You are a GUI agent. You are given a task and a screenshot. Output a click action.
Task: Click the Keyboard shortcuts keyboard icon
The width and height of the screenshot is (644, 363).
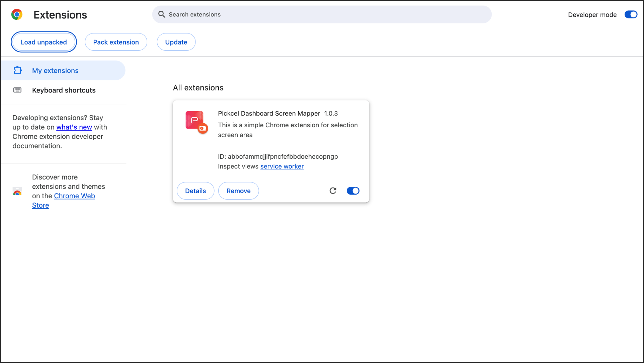click(x=17, y=90)
